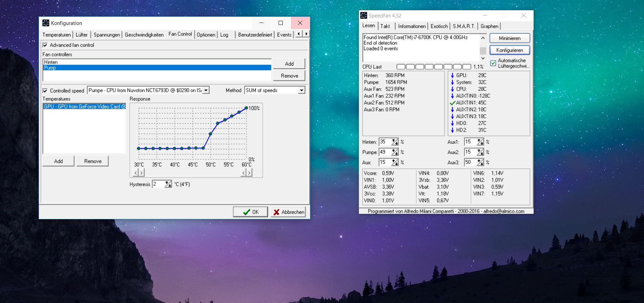Viewport: 644px width, 303px height.
Task: Open Graphen tab in SpeedFan
Action: tap(489, 26)
